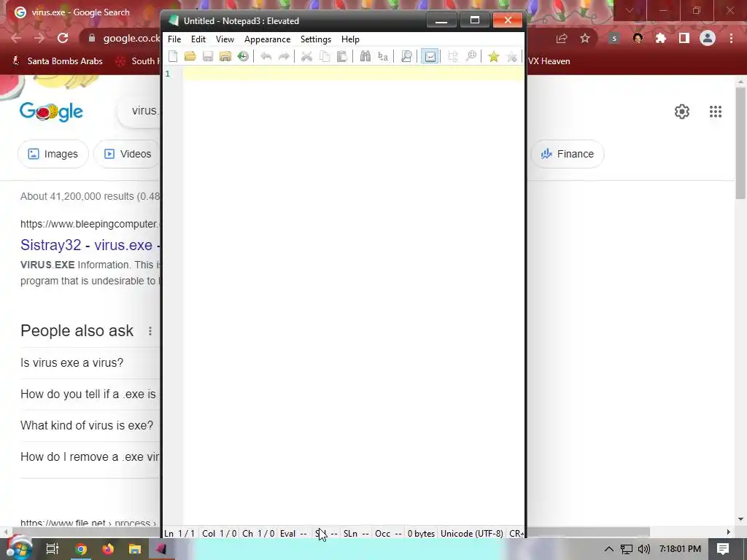Open the Settings menu

coord(315,39)
